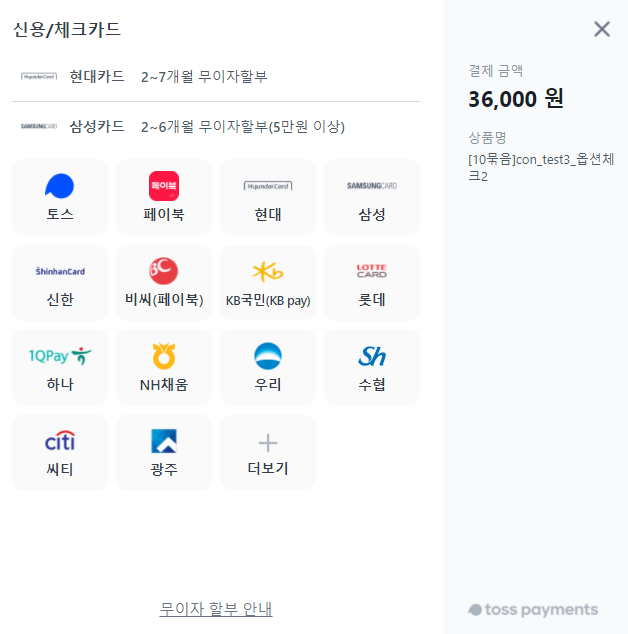
Task: Click the 결제 금액 label
Action: 495,71
